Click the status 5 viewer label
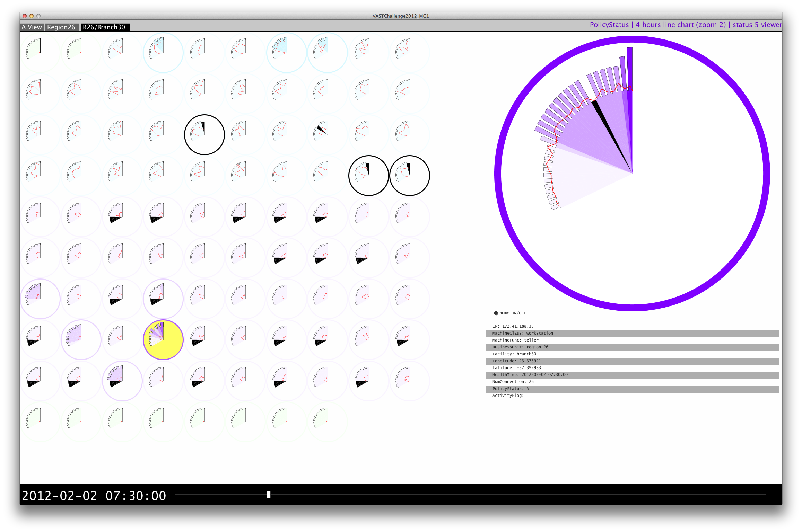The height and width of the screenshot is (532, 802). click(x=757, y=25)
